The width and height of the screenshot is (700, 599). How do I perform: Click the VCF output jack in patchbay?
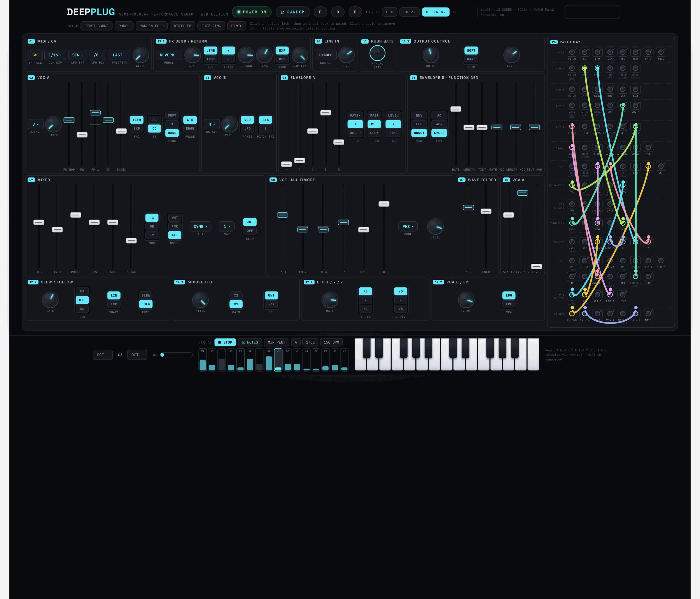[x=661, y=166]
